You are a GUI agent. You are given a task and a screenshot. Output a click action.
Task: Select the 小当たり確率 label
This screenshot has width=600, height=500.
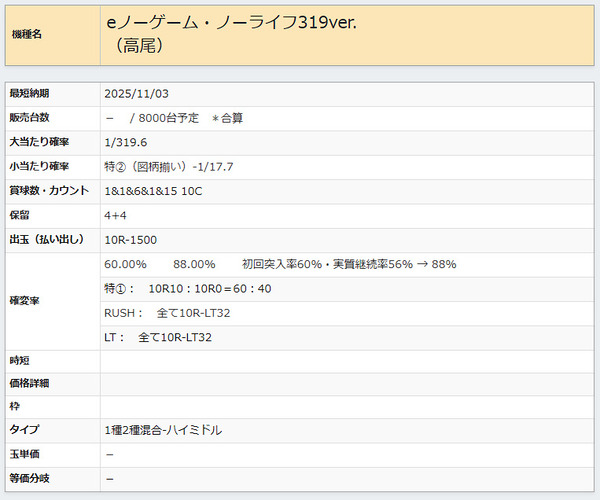pos(39,166)
